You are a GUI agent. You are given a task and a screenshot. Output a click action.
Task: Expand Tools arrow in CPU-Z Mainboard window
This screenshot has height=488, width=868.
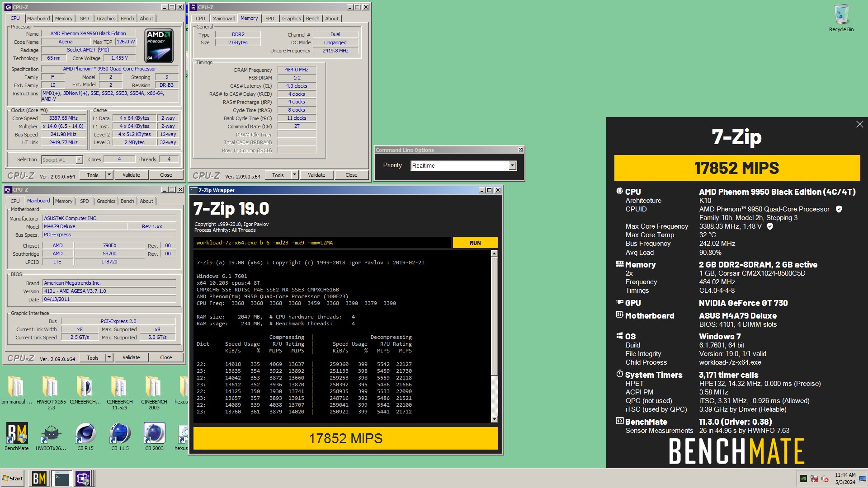pos(109,357)
